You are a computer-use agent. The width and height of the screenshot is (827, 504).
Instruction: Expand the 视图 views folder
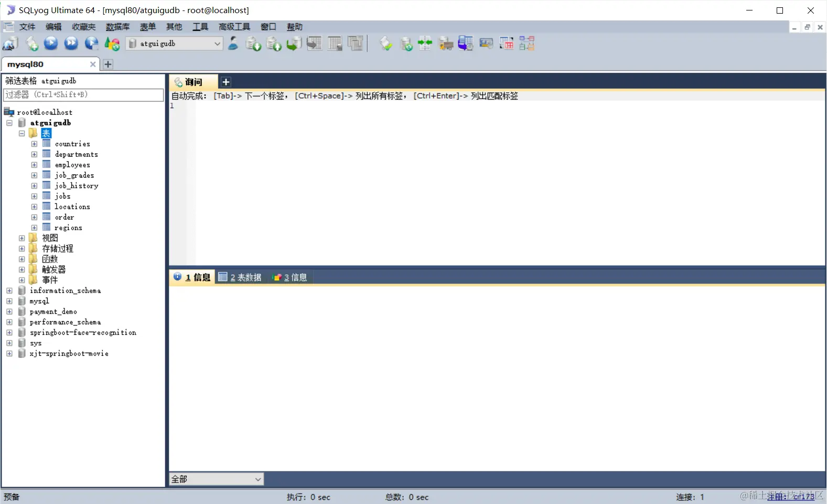pyautogui.click(x=22, y=238)
